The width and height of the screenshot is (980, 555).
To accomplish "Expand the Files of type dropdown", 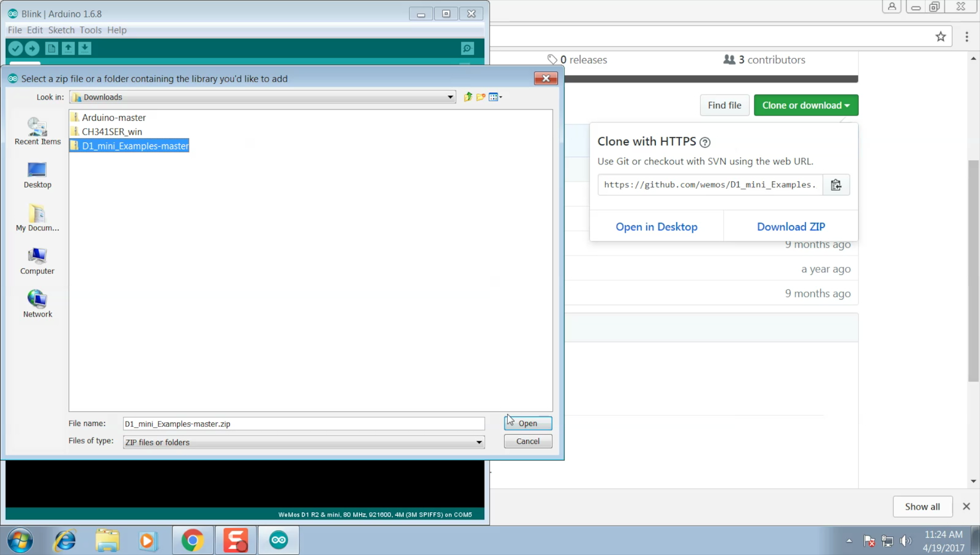I will (x=479, y=442).
